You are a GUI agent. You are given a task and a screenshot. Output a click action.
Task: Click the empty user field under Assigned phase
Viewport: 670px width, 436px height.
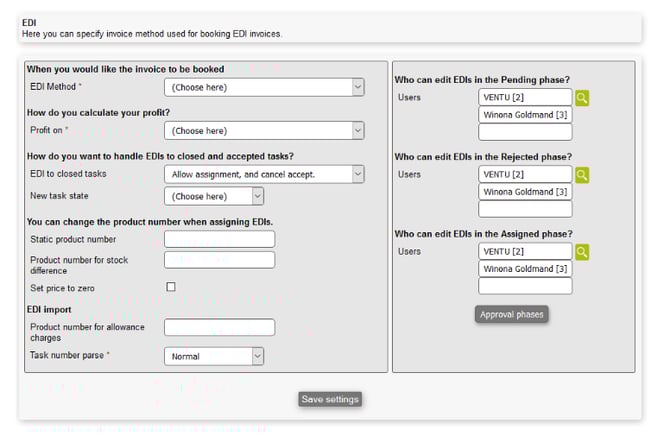[525, 286]
